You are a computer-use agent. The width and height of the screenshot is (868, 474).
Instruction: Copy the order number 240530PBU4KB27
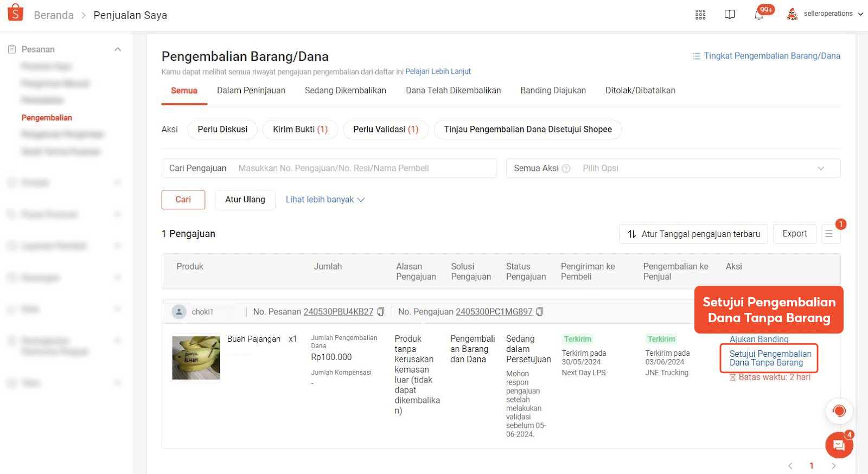coord(381,312)
